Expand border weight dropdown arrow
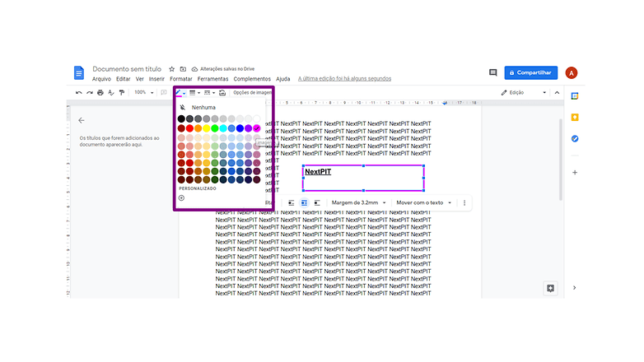The height and width of the screenshot is (362, 644). pos(198,93)
